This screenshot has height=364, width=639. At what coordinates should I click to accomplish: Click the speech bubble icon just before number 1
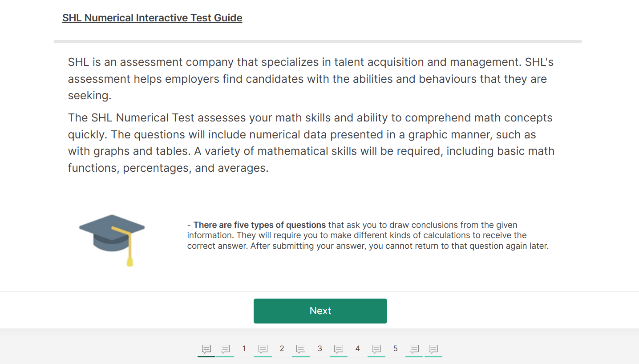(225, 349)
